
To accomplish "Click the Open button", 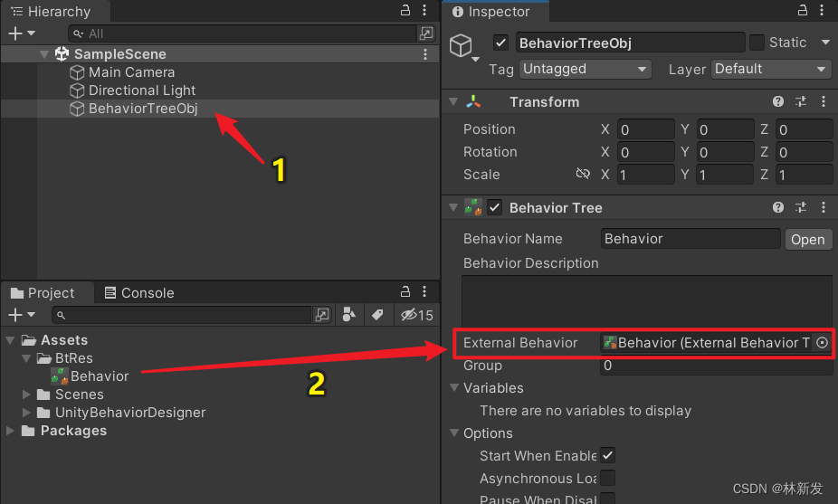I will point(808,240).
